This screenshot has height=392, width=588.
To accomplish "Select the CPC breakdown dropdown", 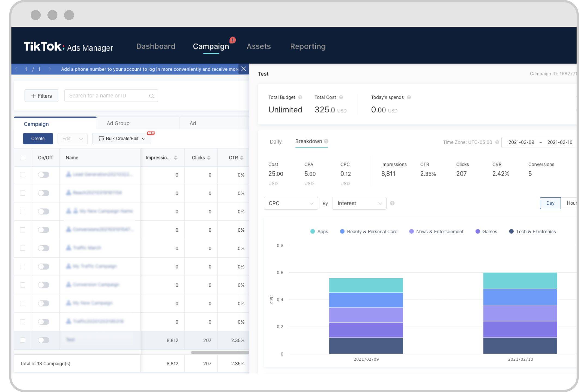I will 290,203.
